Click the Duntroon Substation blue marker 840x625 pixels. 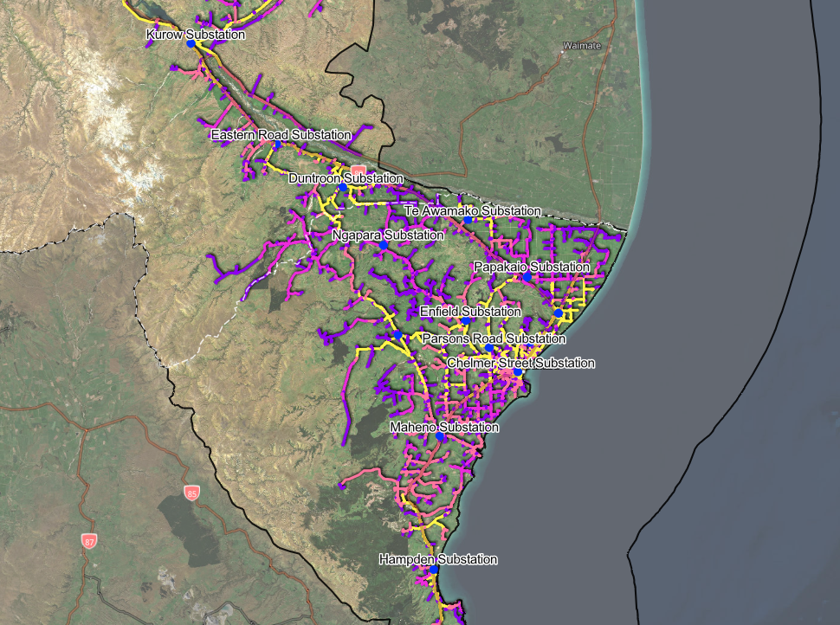click(x=343, y=187)
